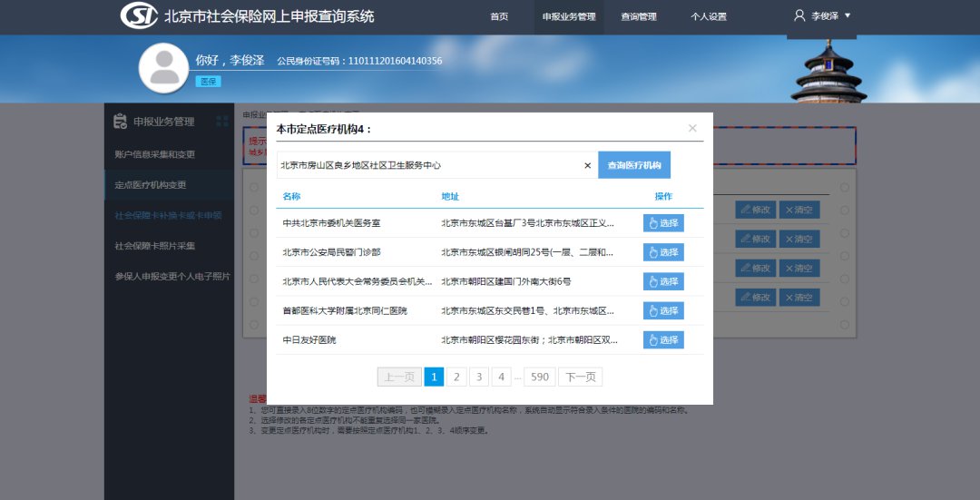
Task: Close the 定点医疗机构 selection dialog
Action: pos(692,128)
